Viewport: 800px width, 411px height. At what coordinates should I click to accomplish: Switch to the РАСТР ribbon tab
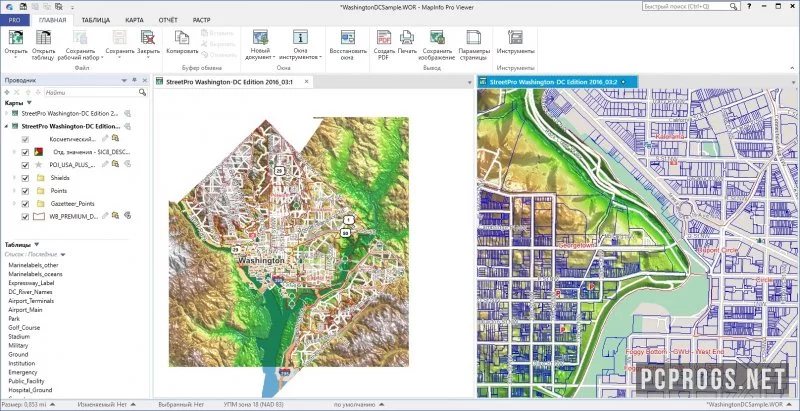click(202, 20)
